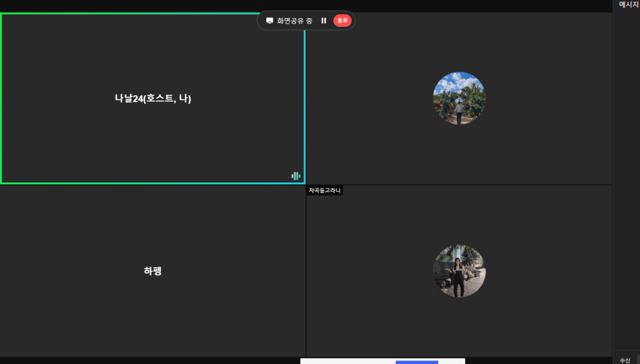Screen dimensions: 640x364
Task: Click the 나날24(호스트, 나) name label
Action: [152, 98]
